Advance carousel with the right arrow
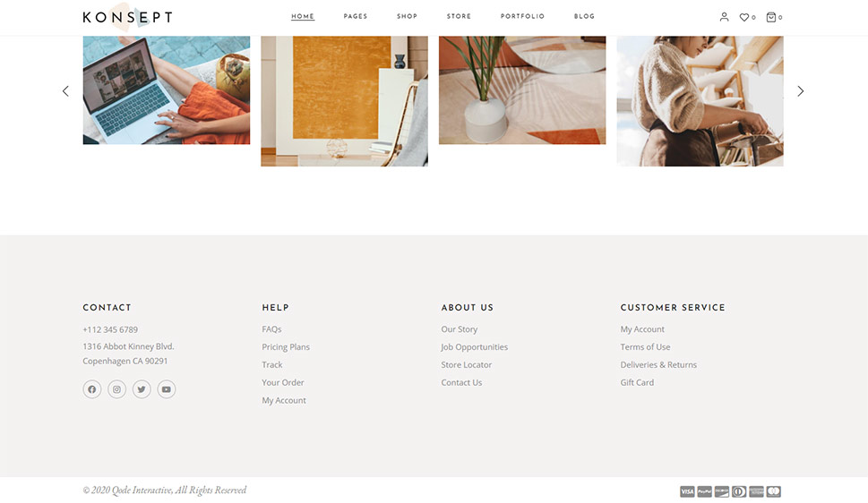The image size is (868, 503). click(801, 90)
